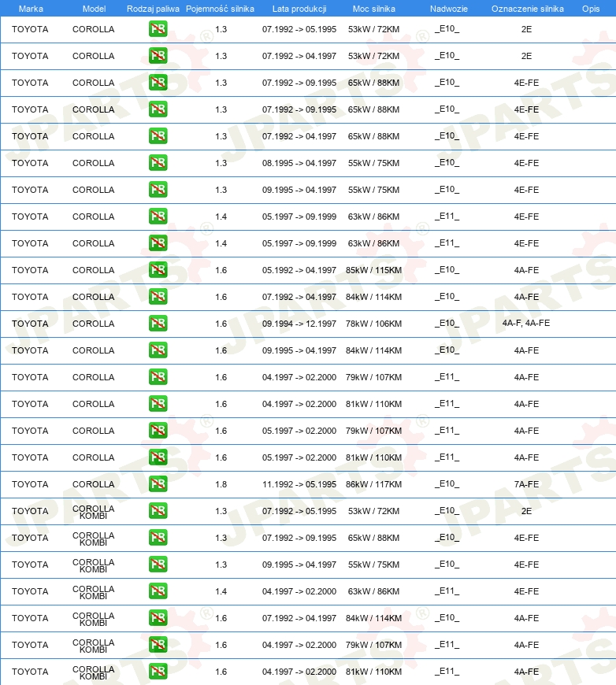Click fuel icon in Corolla Kombi 55kW / 75KM row
This screenshot has width=616, height=685.
coord(158,565)
